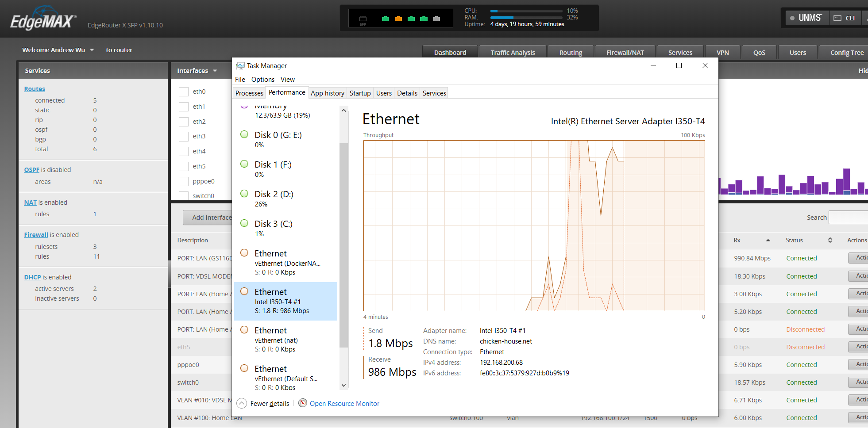Open the Options menu in Task Manager
Viewport: 868px width, 428px height.
pyautogui.click(x=262, y=80)
